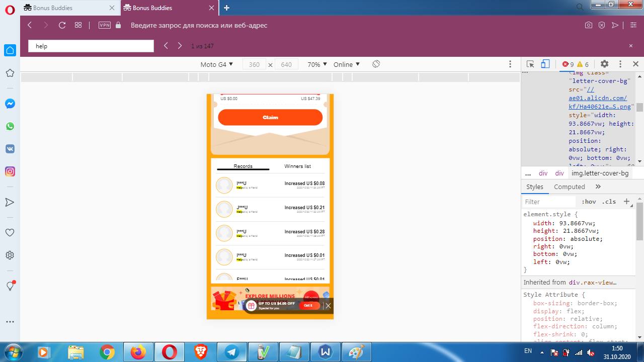
Task: Close the active Bonus Buddies tab
Action: pos(211,8)
